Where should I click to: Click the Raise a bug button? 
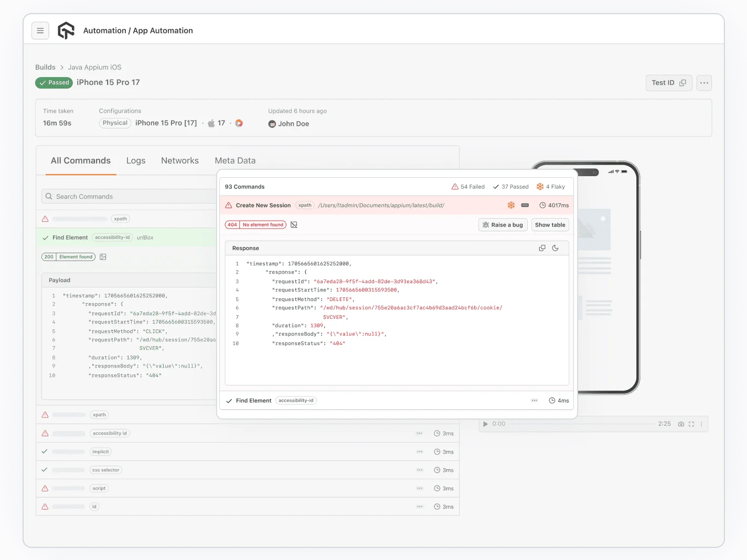tap(503, 224)
